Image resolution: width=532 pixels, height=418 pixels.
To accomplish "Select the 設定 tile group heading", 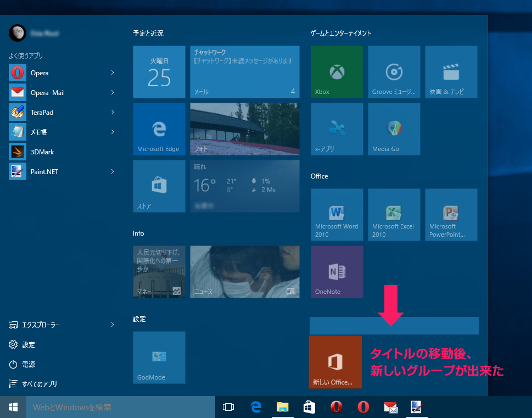I will (139, 319).
